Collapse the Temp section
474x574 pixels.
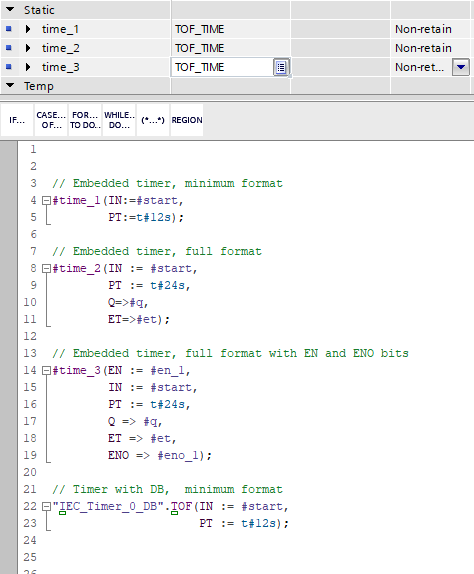[x=10, y=86]
